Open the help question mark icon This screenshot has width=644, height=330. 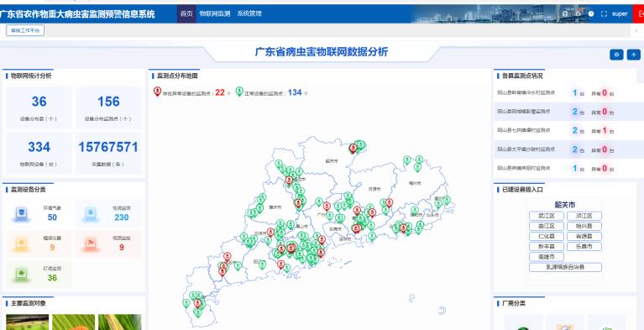pyautogui.click(x=590, y=14)
